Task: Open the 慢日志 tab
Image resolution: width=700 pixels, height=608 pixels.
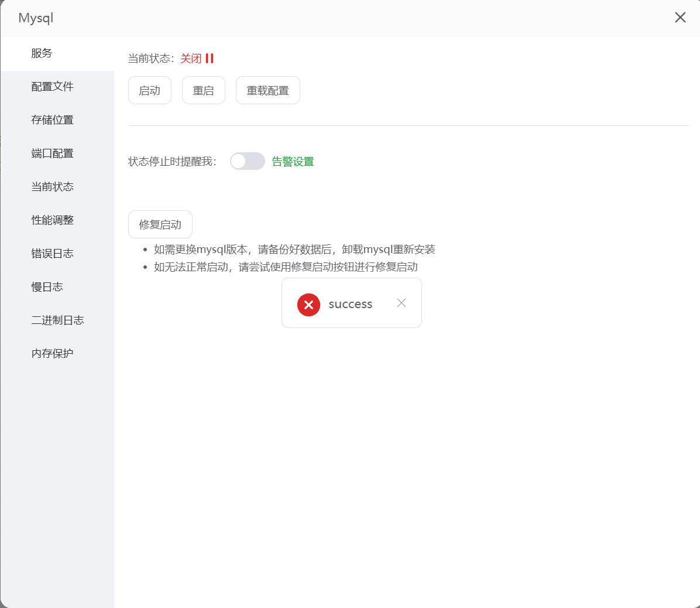Action: pyautogui.click(x=47, y=287)
